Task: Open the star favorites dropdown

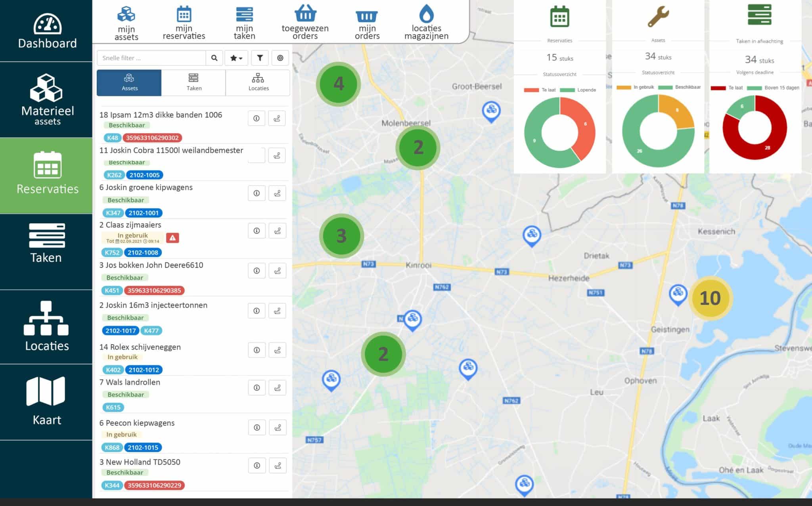Action: tap(236, 58)
